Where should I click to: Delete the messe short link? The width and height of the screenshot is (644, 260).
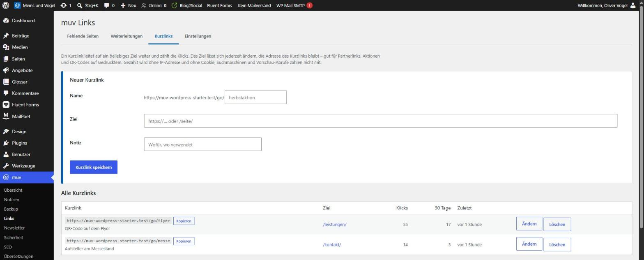[557, 244]
